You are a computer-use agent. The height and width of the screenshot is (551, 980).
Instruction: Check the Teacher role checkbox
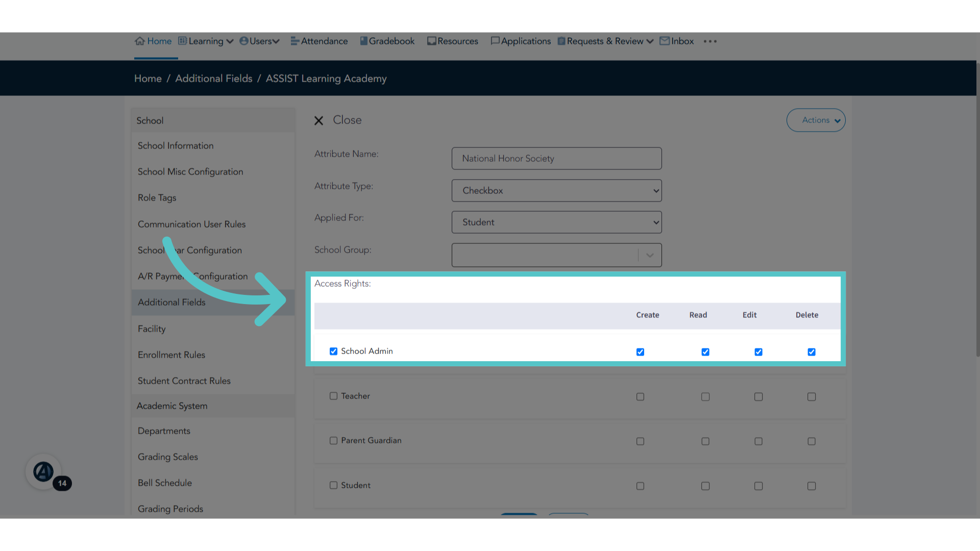point(333,396)
